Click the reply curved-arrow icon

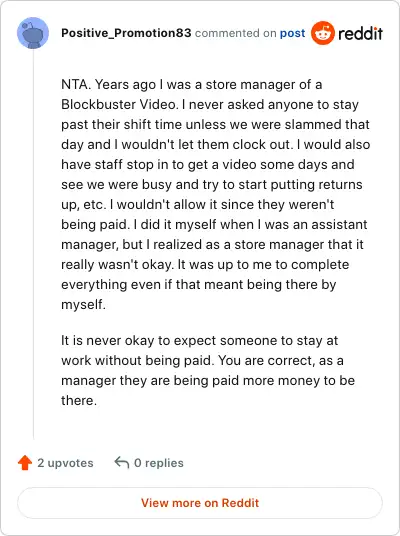pyautogui.click(x=122, y=462)
